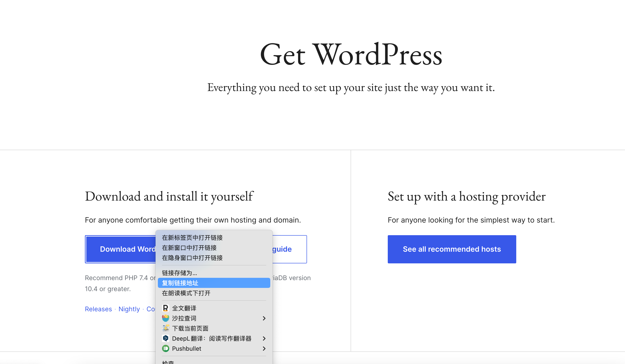Click the 下载当前页面 extension icon

tap(165, 328)
